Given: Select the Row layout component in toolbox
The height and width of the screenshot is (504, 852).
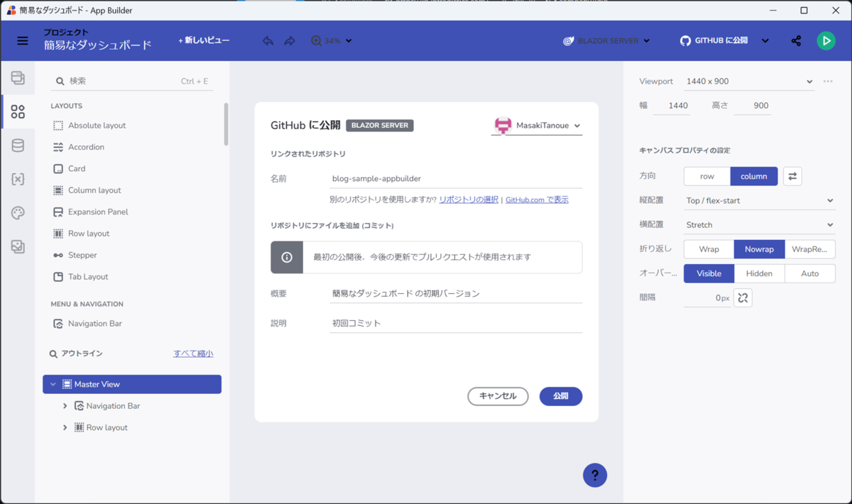Looking at the screenshot, I should click(81, 234).
